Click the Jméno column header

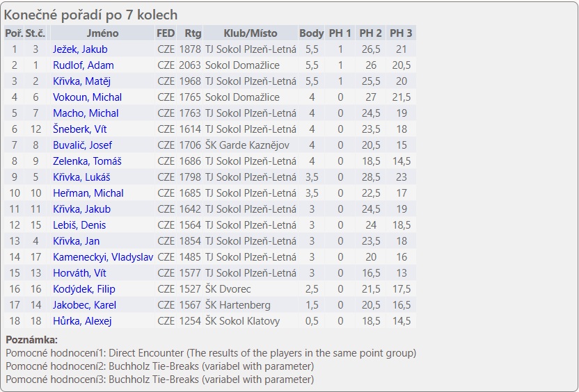coord(102,33)
